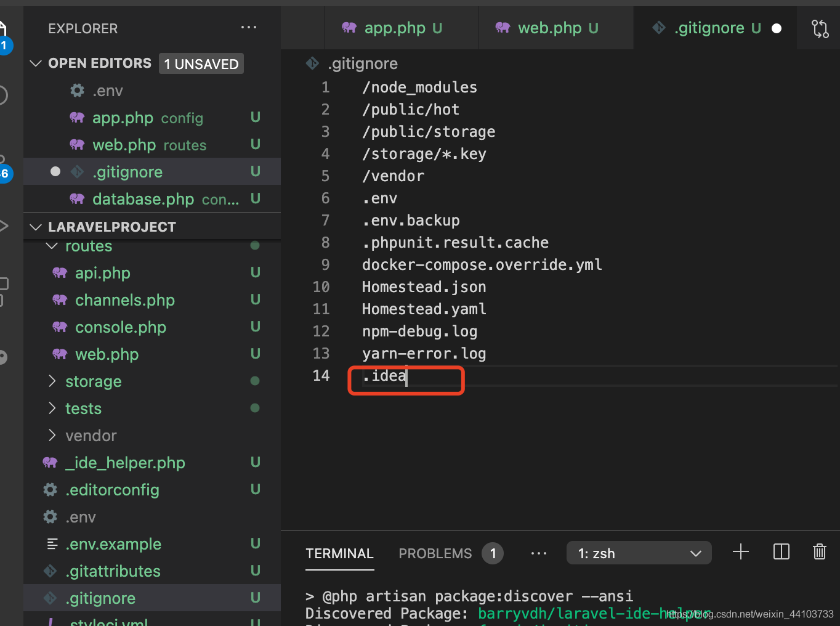The width and height of the screenshot is (840, 626).
Task: Select .gitignore in project tree
Action: tap(152, 598)
